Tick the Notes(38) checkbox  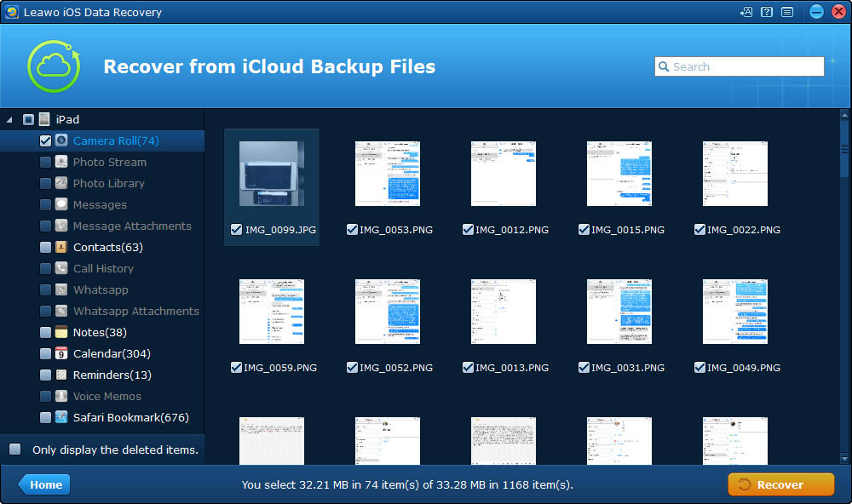(x=46, y=332)
